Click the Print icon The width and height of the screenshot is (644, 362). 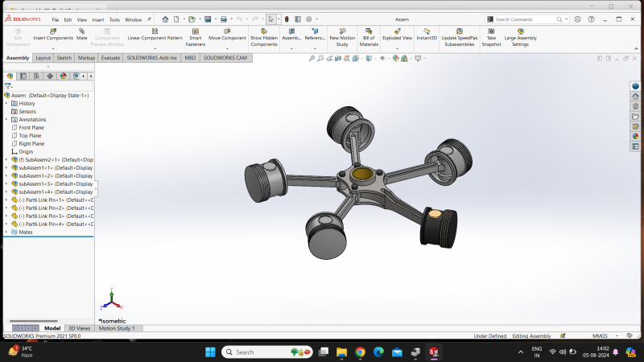pos(224,19)
